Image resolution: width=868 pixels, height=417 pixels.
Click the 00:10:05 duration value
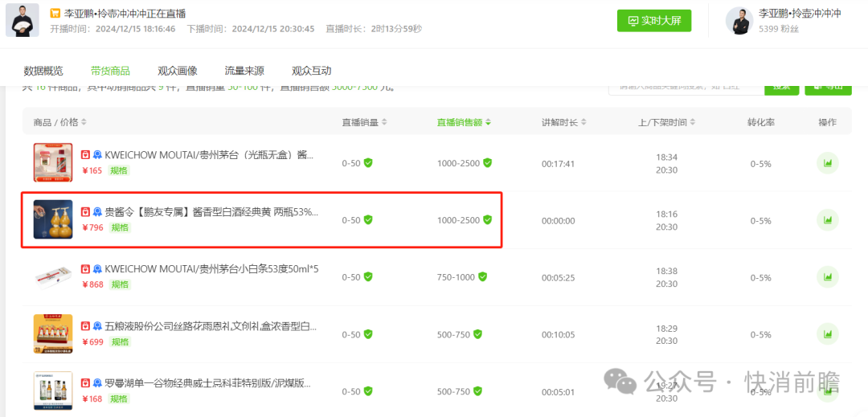558,334
